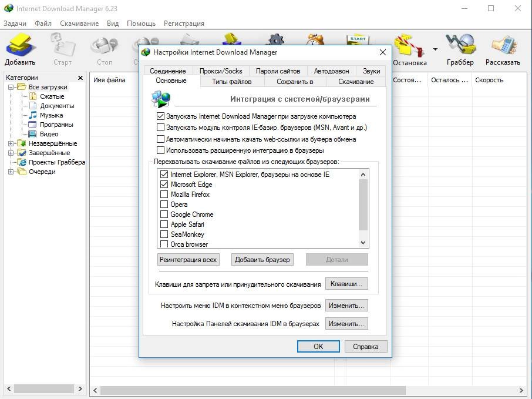Switch to the Автодозвон tab
The width and height of the screenshot is (532, 399).
coord(332,71)
